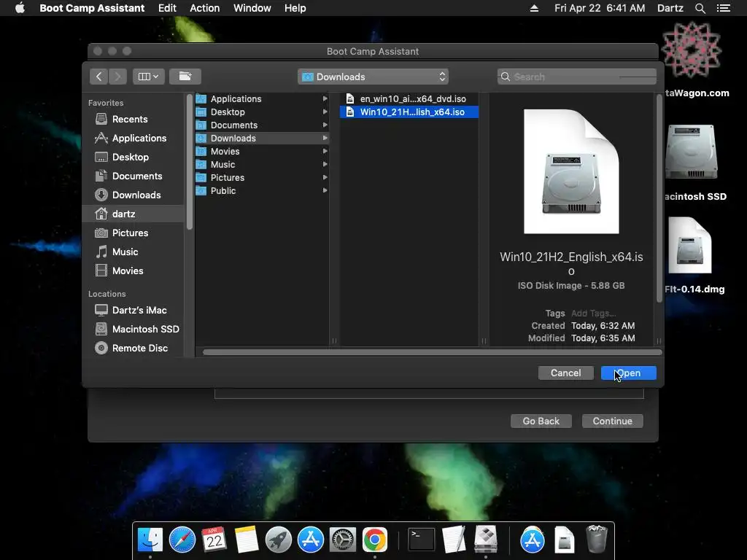Select Win10_21H2 English x64.iso file
The width and height of the screenshot is (747, 560).
pos(409,112)
